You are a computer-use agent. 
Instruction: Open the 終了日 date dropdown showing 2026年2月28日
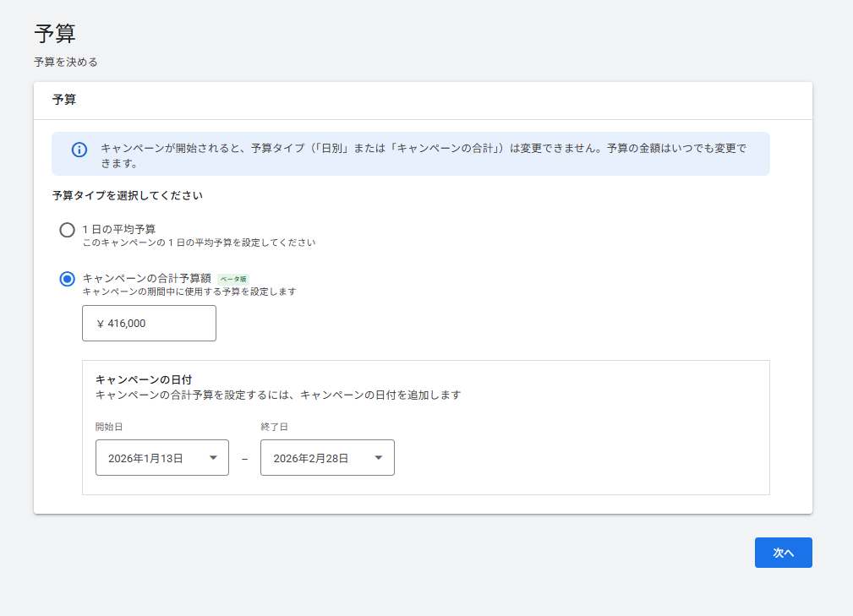327,458
